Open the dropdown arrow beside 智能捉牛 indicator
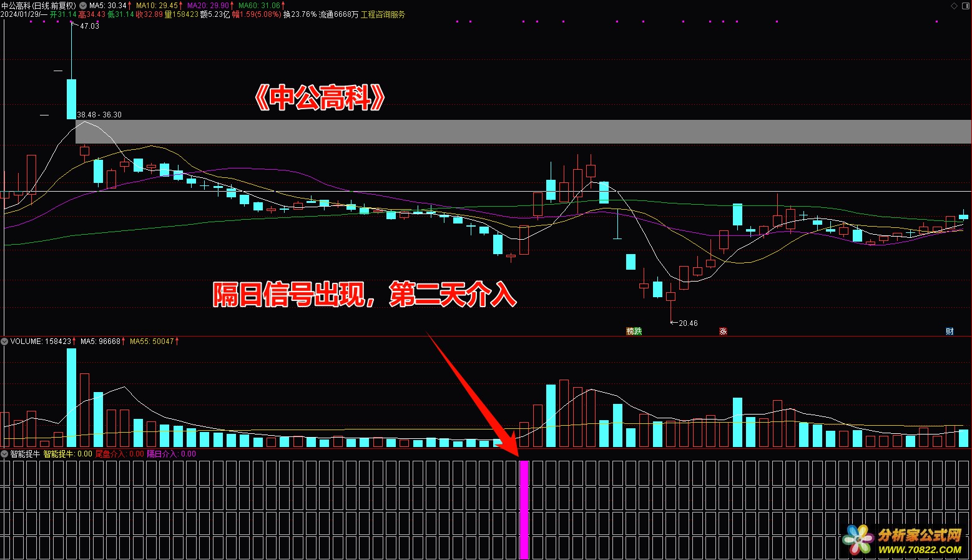 (x=4, y=454)
